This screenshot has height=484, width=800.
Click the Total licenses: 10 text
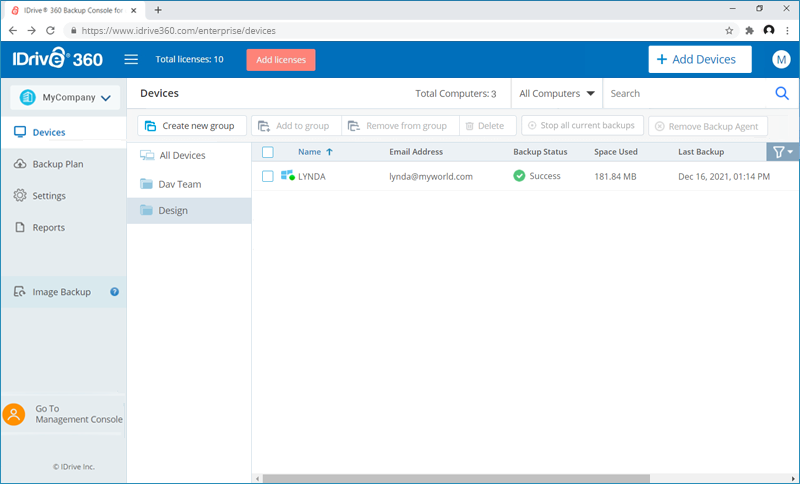tap(189, 59)
